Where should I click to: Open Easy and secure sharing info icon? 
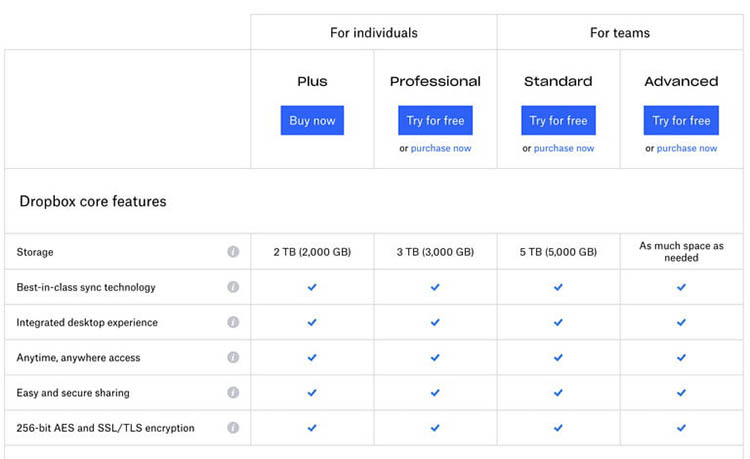click(233, 393)
